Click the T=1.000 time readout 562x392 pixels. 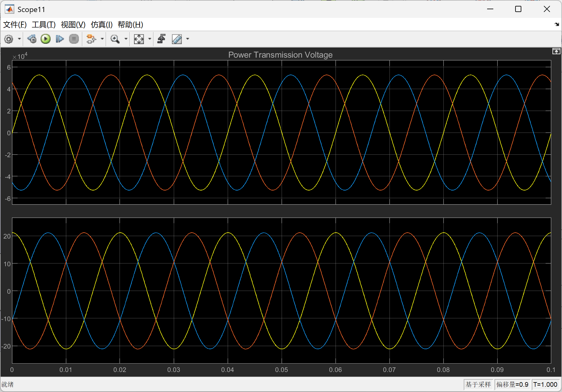[545, 385]
